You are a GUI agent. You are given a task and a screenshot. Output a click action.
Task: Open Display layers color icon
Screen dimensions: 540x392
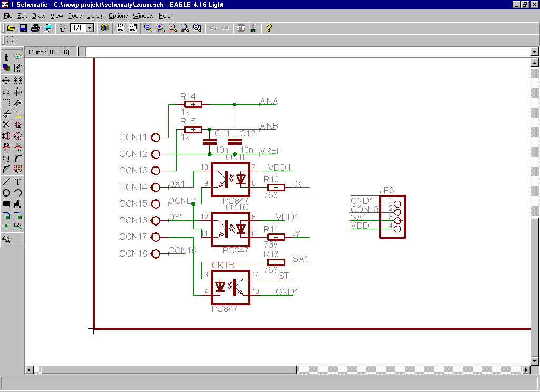[x=6, y=67]
